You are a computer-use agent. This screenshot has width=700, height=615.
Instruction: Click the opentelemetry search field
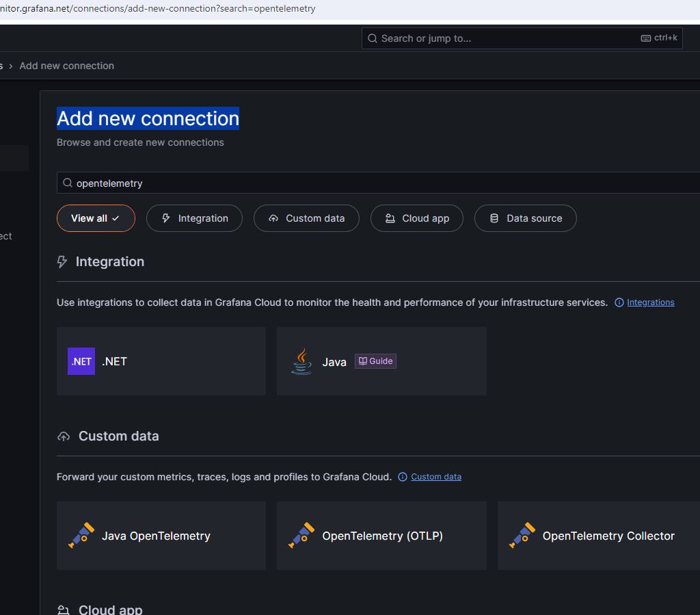point(378,183)
